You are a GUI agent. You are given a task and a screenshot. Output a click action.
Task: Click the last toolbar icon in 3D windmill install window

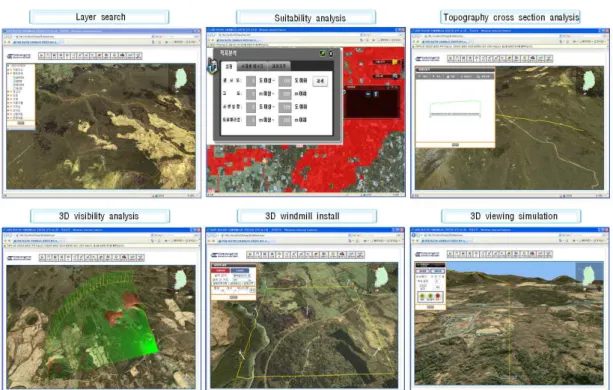(x=360, y=255)
